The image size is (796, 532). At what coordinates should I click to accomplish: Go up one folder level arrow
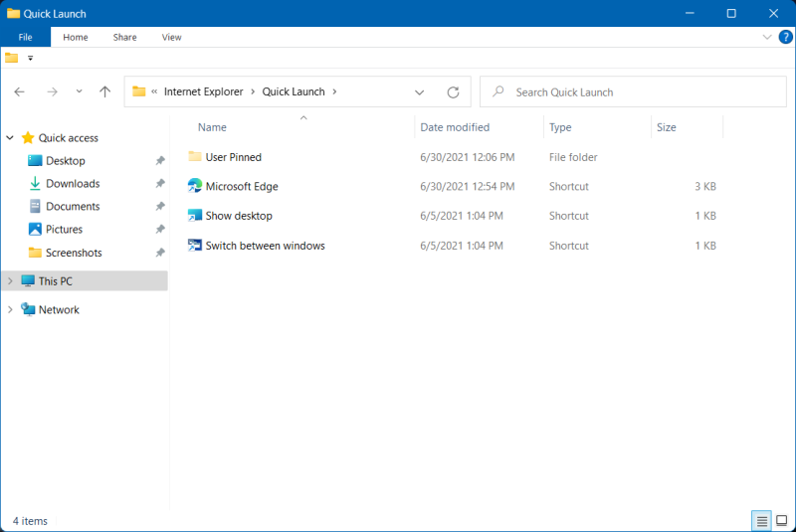click(105, 92)
